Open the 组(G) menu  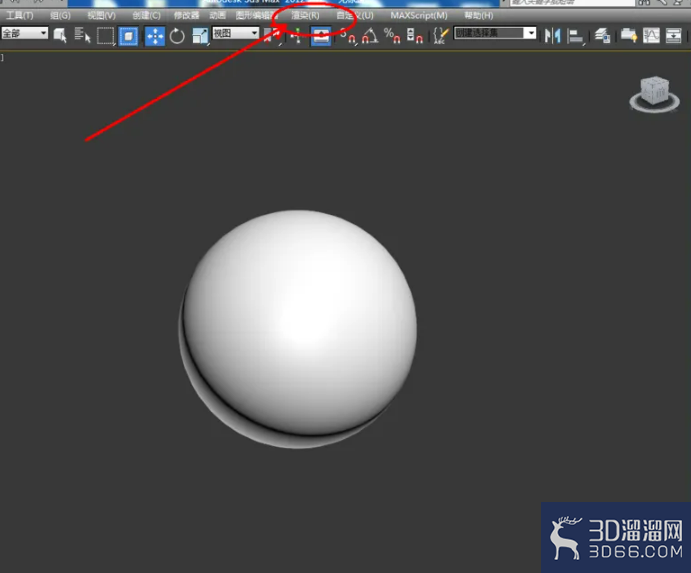[60, 16]
